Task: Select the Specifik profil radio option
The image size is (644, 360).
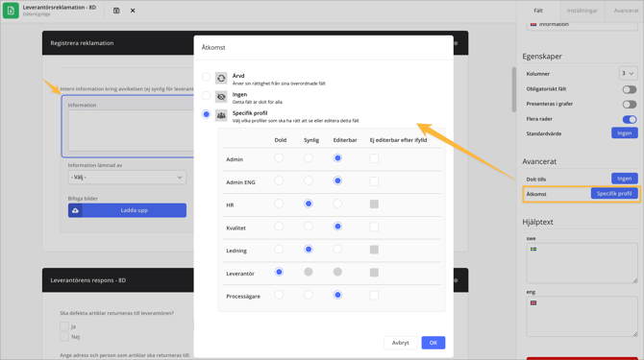Action: click(x=207, y=114)
